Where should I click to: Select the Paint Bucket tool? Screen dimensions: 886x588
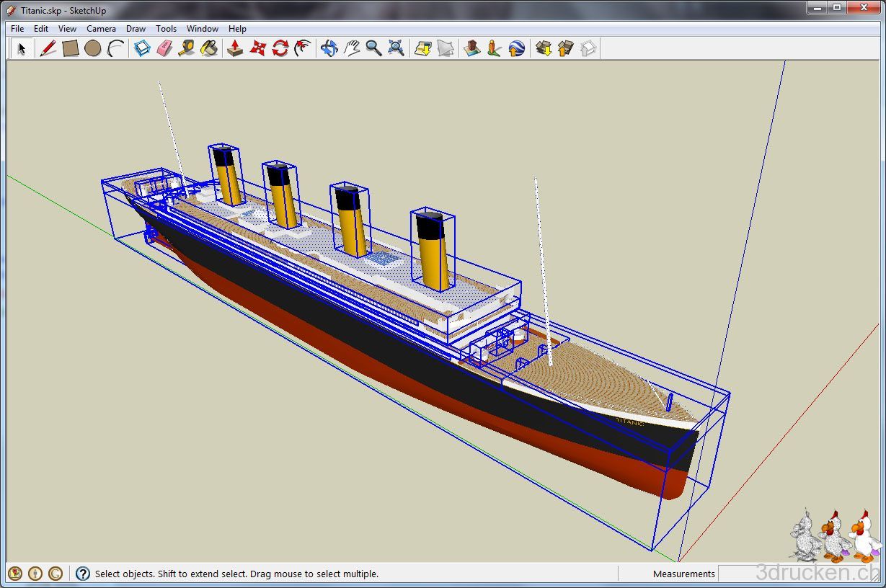point(209,48)
